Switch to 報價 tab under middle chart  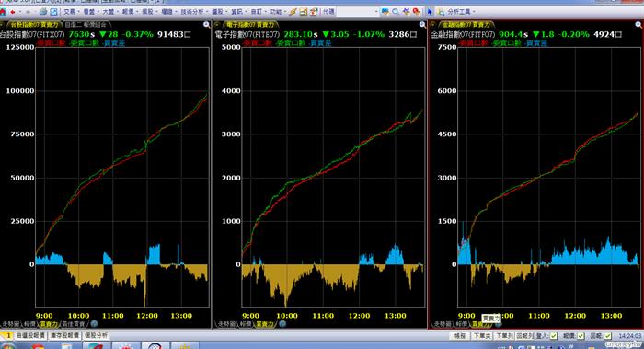click(246, 324)
